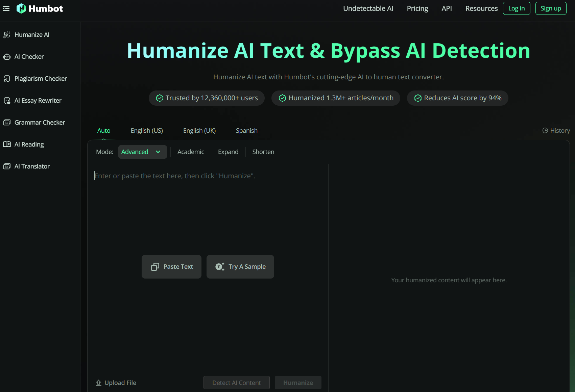Switch to the English (US) tab

click(147, 131)
